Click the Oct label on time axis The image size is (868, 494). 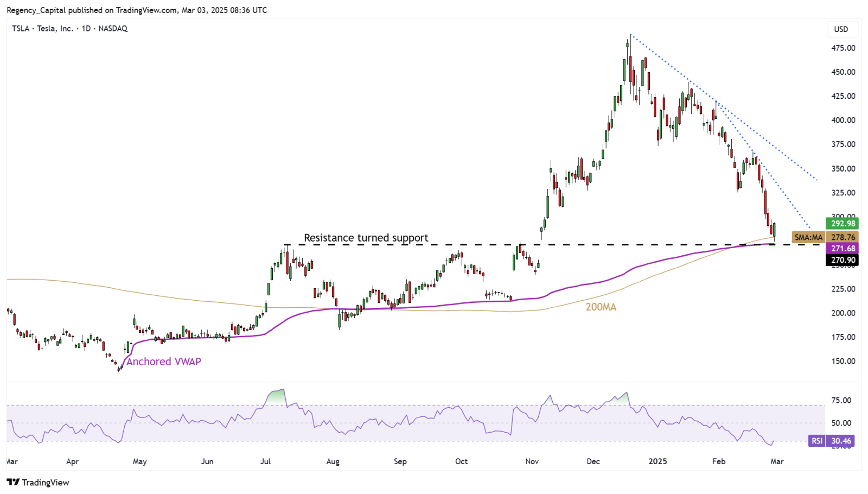(461, 461)
